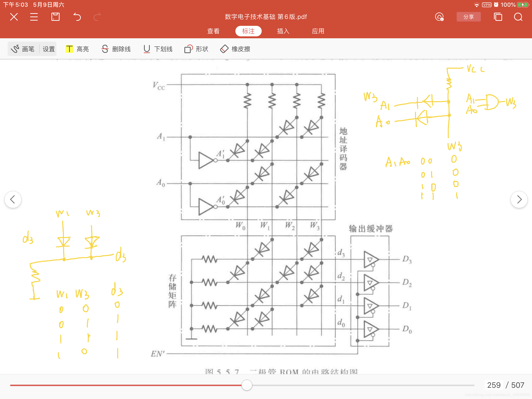Click the page progress slider handle
The image size is (532, 399).
pos(247,385)
